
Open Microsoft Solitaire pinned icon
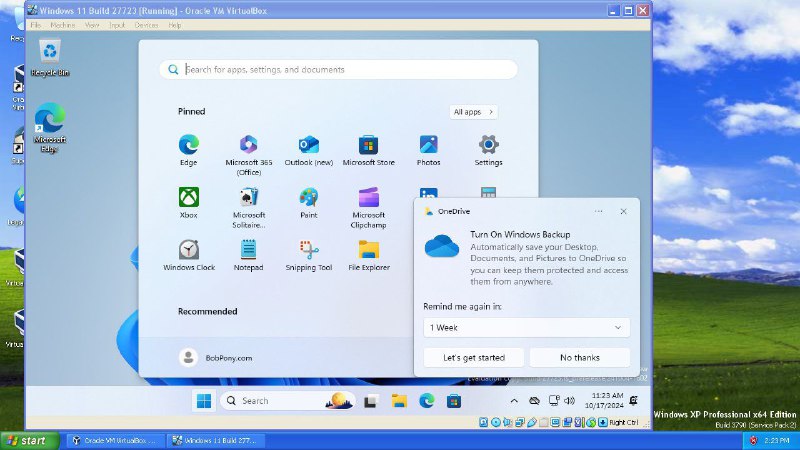249,208
